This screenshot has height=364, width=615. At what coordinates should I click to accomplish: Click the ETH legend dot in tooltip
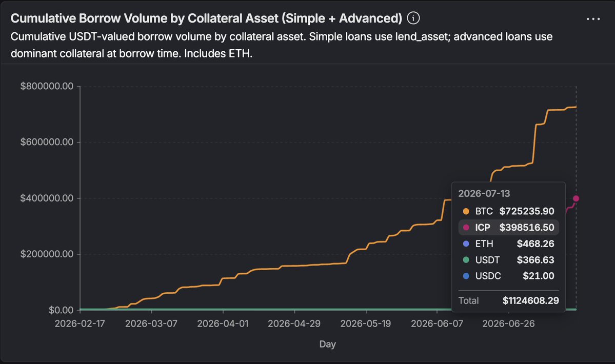tap(466, 244)
